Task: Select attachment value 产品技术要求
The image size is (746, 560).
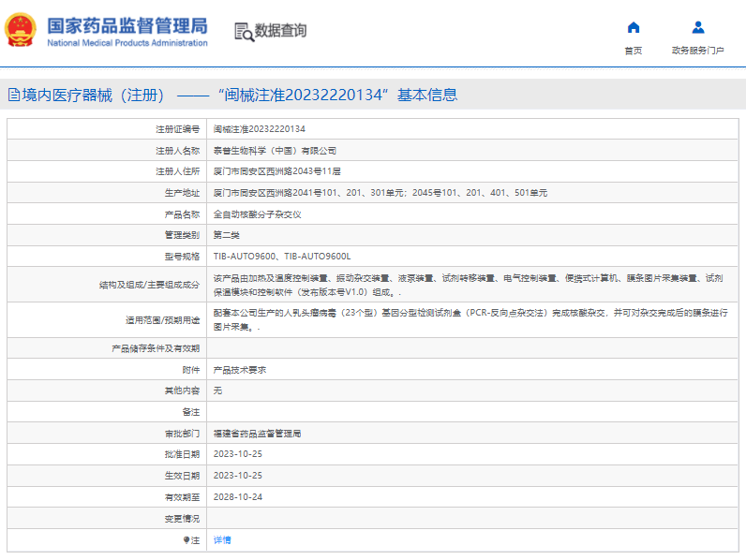Action: (x=240, y=370)
